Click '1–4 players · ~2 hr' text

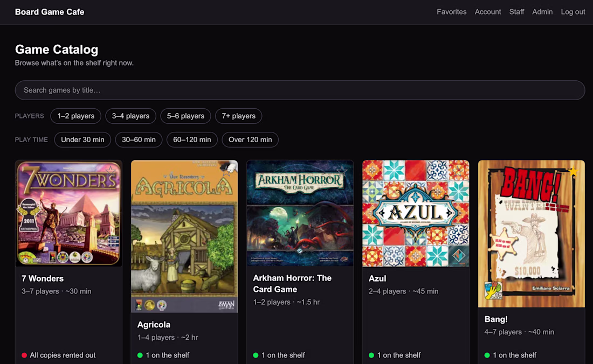click(168, 338)
